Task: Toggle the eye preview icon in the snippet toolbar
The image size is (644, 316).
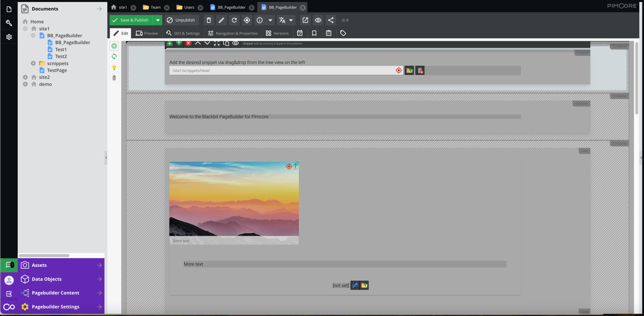Action: (x=235, y=43)
